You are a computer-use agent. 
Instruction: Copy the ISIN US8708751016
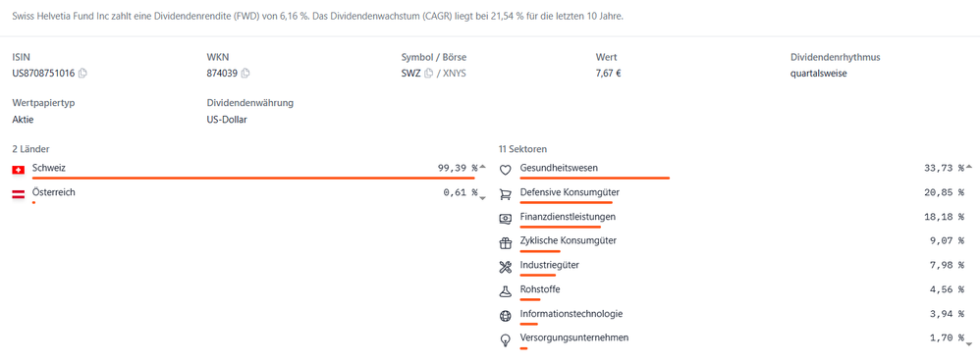[82, 74]
